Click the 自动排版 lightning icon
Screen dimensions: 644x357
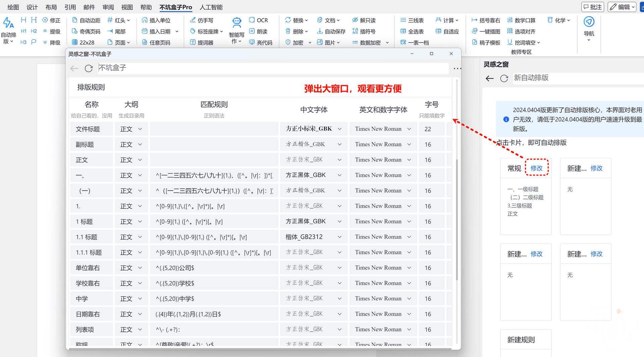[x=8, y=23]
